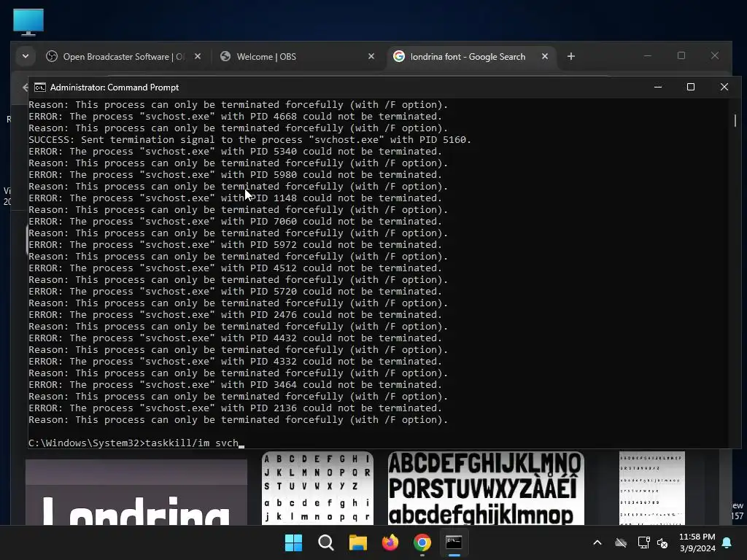This screenshot has height=560, width=747.
Task: Click the OneDrive cloud tray icon
Action: coord(621,542)
